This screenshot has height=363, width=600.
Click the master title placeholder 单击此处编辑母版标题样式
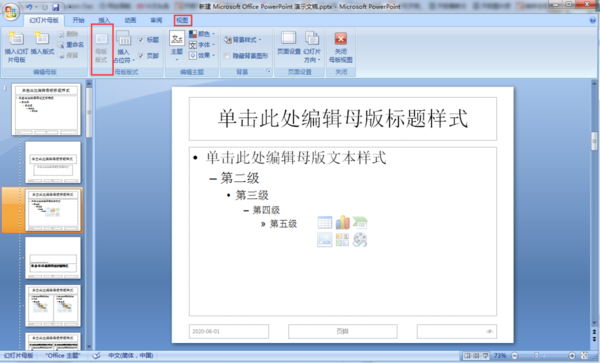coord(343,119)
